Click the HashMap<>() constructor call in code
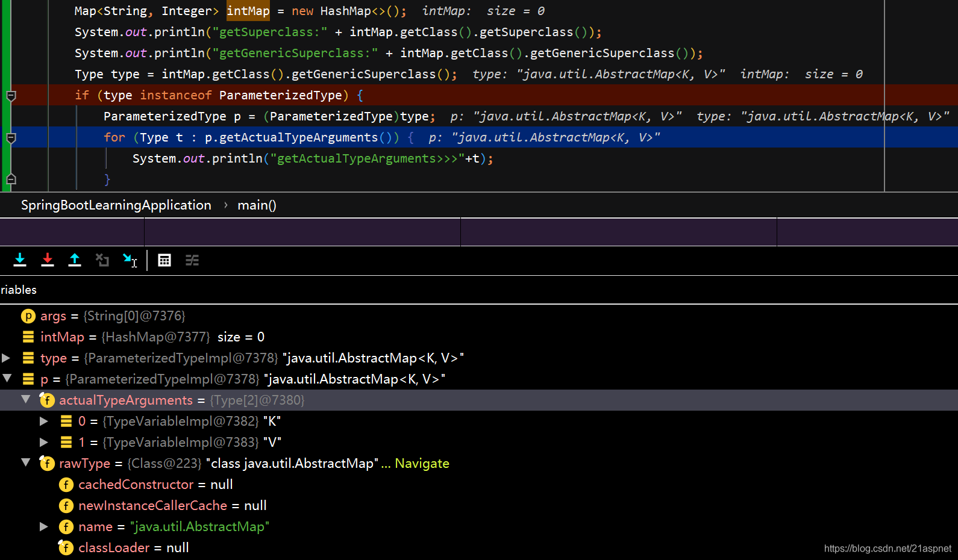 360,11
